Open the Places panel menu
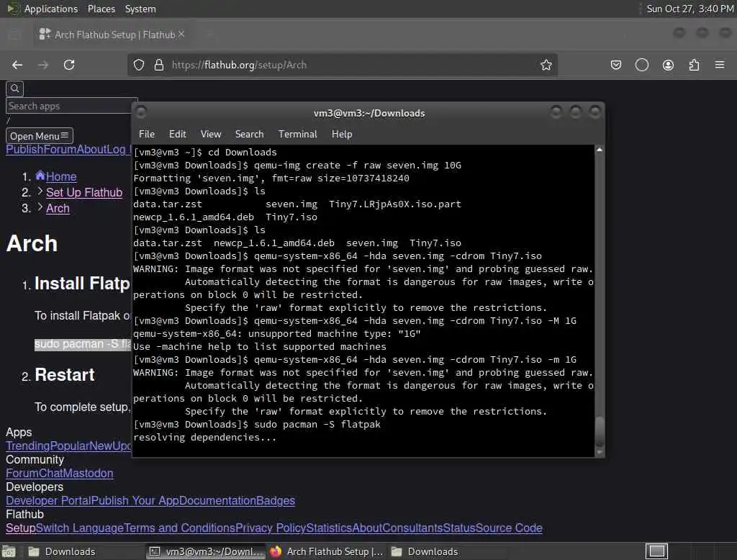This screenshot has width=737, height=560. pyautogui.click(x=101, y=9)
